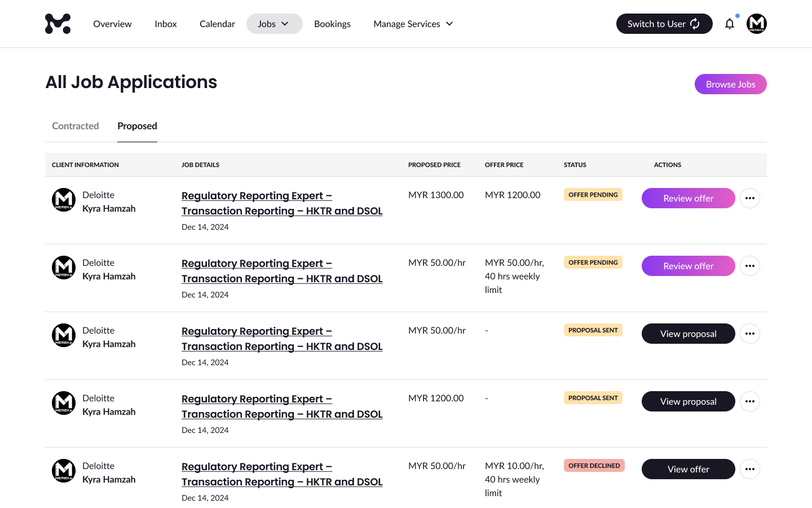812x508 pixels.
Task: Click the Browse Jobs button
Action: pyautogui.click(x=730, y=84)
